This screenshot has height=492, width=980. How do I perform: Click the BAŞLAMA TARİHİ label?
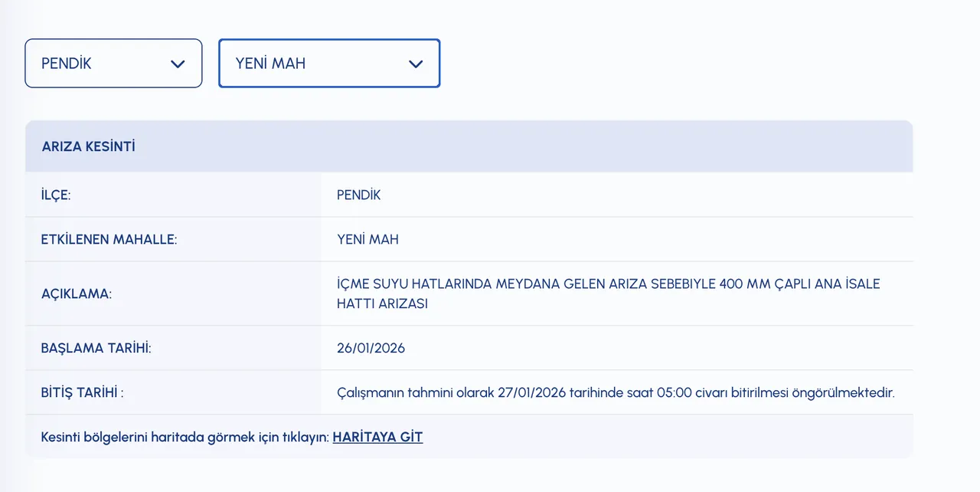[x=96, y=348]
